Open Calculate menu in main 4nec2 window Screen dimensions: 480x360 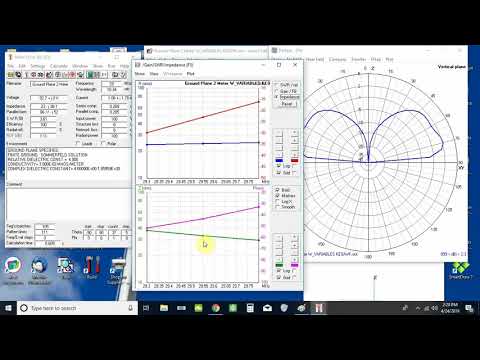coord(59,66)
